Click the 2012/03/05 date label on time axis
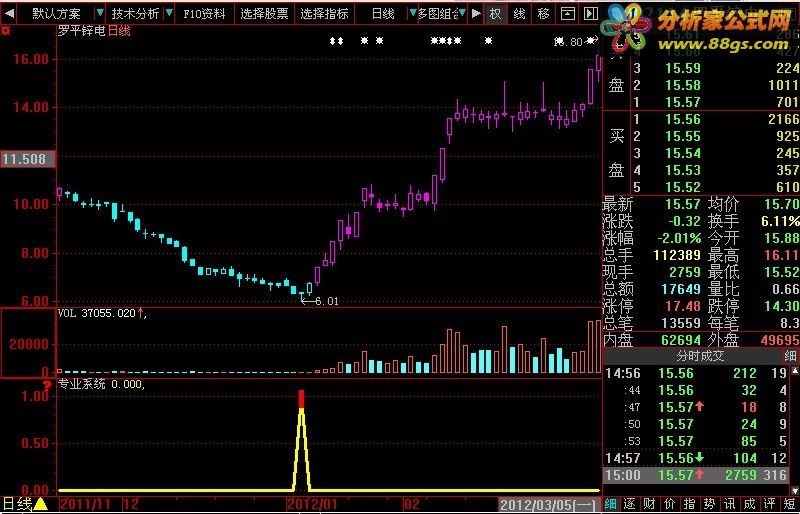Image resolution: width=800 pixels, height=514 pixels. click(x=547, y=505)
